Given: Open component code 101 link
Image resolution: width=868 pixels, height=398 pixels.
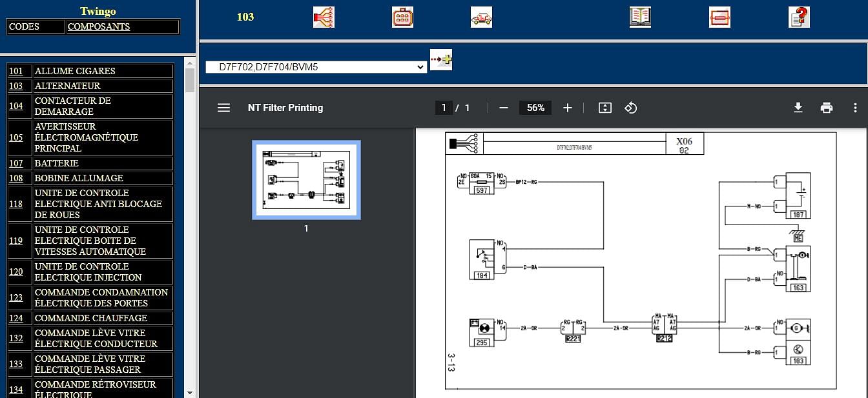Looking at the screenshot, I should point(15,71).
